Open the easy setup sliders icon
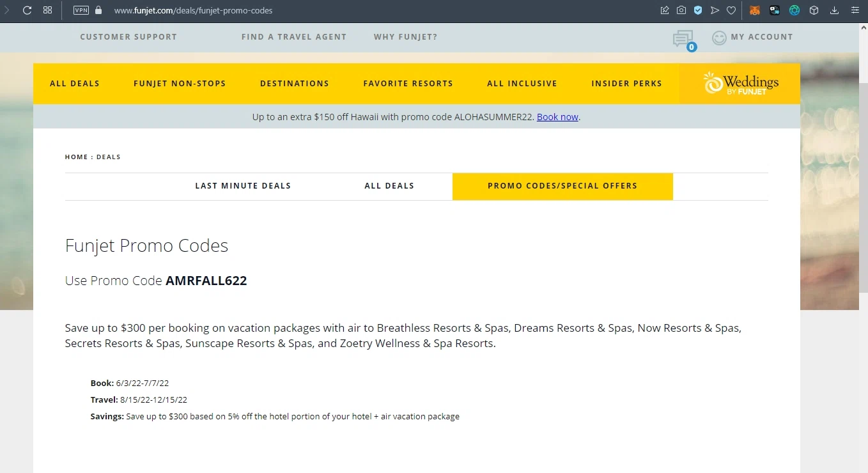868x473 pixels. tap(855, 10)
